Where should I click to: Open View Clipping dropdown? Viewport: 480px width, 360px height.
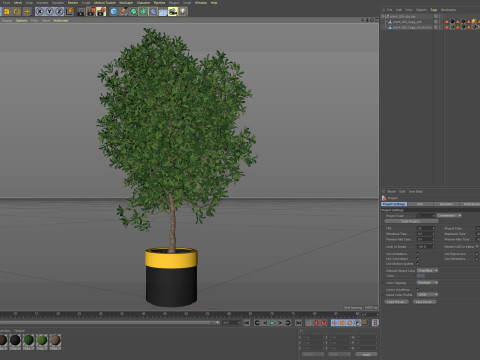(x=427, y=283)
